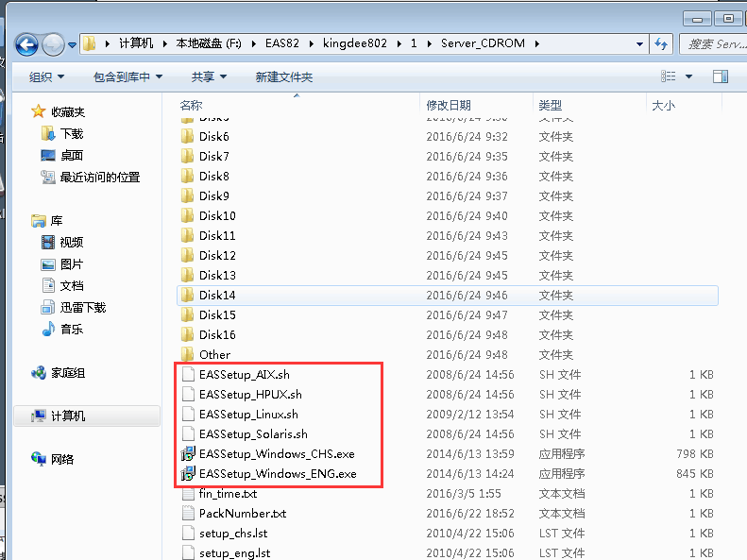
Task: Toggle the preview pane icon
Action: click(x=721, y=76)
